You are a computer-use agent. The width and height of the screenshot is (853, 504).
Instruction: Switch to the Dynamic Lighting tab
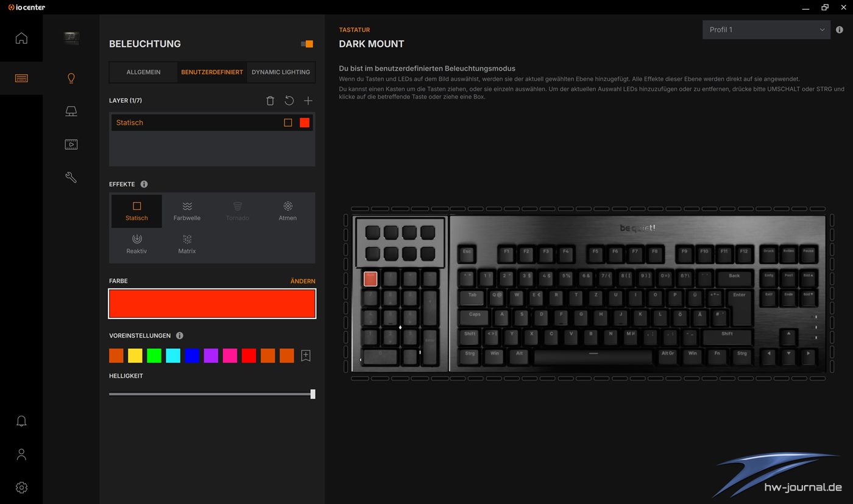pos(281,72)
